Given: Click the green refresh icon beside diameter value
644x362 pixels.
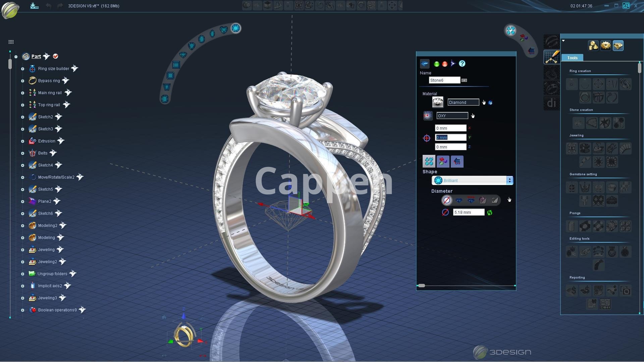Looking at the screenshot, I should 490,213.
